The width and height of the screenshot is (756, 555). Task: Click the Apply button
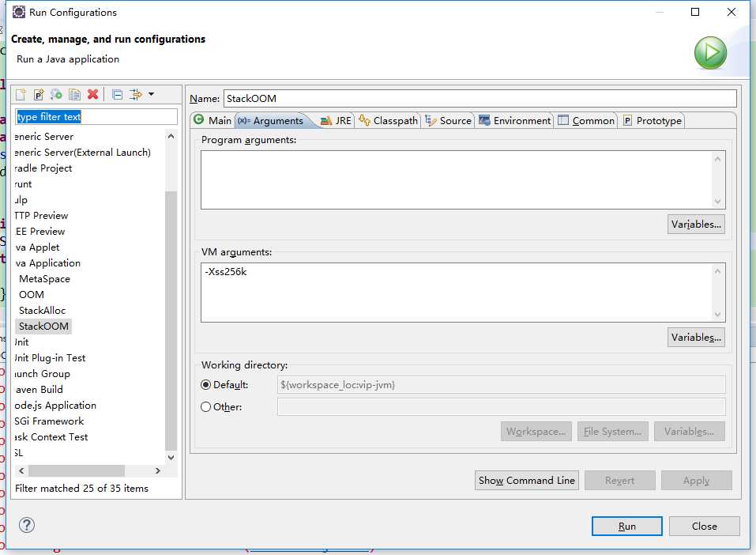pyautogui.click(x=696, y=480)
